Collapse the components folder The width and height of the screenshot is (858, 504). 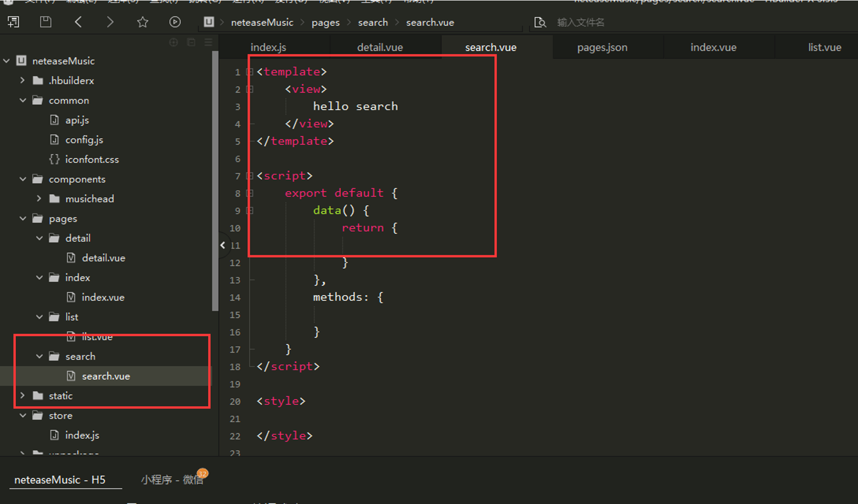point(23,179)
